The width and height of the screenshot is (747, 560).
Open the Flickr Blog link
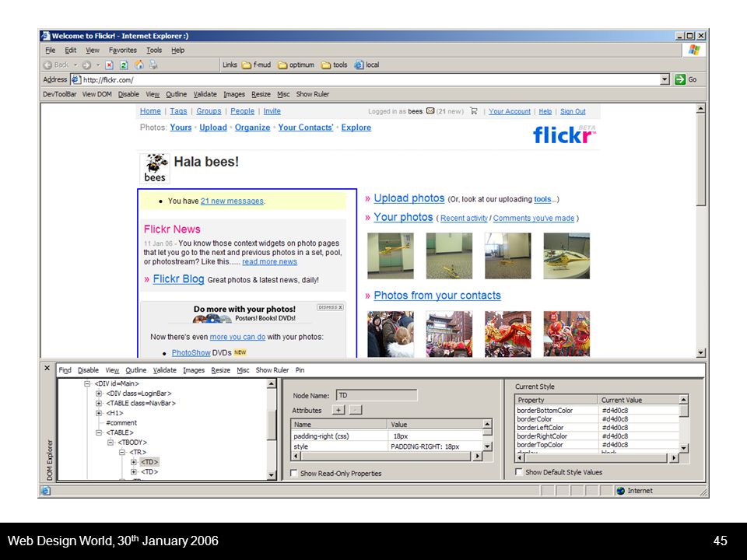(x=178, y=279)
